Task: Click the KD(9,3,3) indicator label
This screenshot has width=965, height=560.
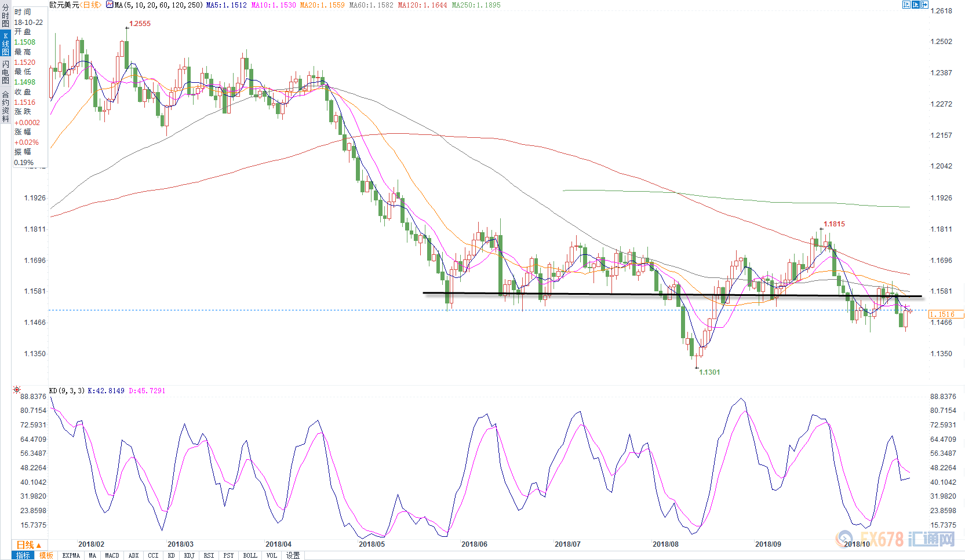Action: pyautogui.click(x=67, y=391)
